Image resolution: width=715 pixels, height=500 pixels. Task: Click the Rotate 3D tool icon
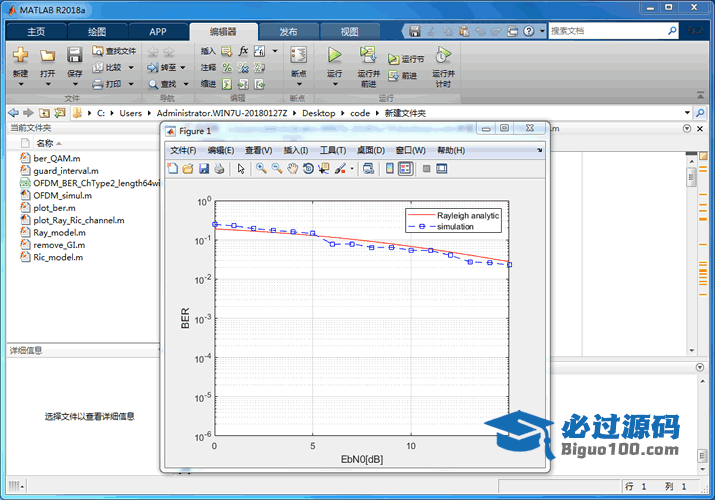pyautogui.click(x=308, y=169)
